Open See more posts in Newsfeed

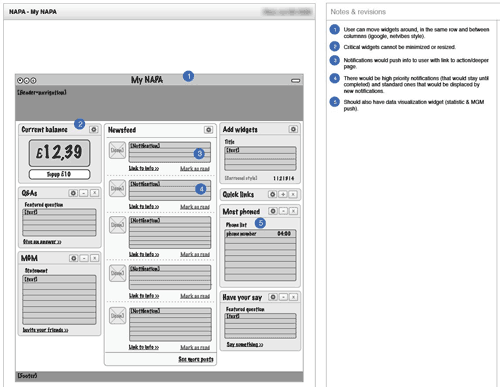[196, 359]
